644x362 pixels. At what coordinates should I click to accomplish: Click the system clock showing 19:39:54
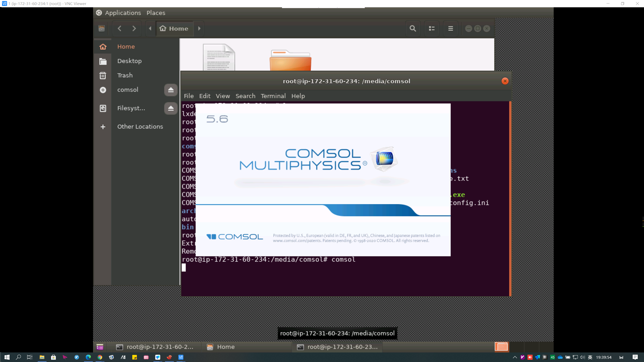click(x=604, y=357)
